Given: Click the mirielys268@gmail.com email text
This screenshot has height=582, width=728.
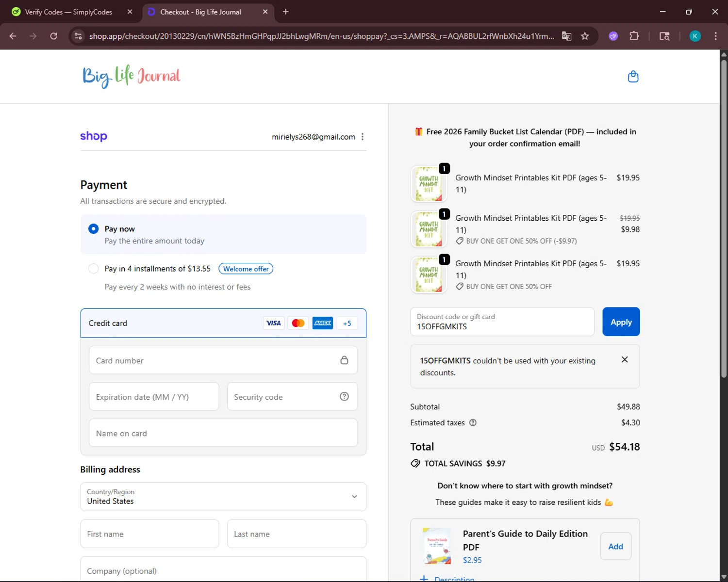Looking at the screenshot, I should pos(314,137).
